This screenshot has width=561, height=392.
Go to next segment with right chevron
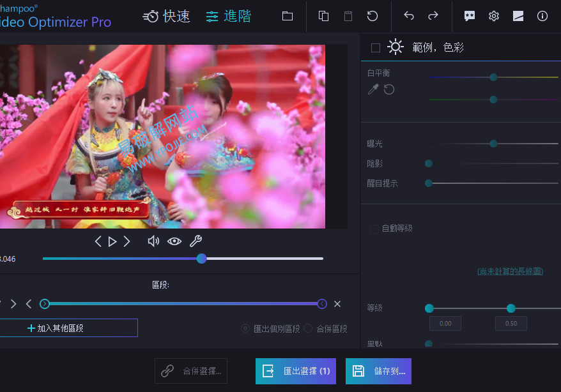point(13,304)
